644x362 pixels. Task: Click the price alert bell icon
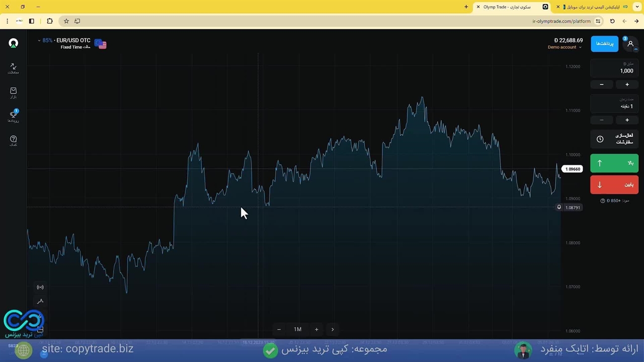coord(558,207)
